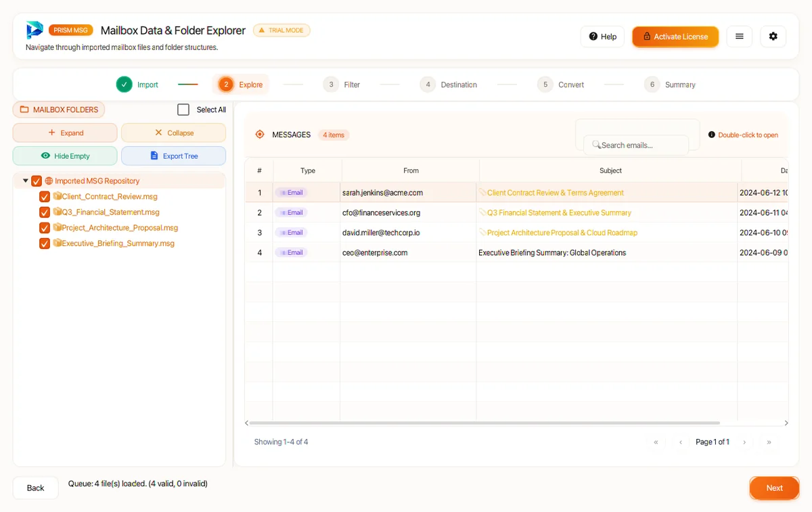Click the Showing 1-4 of 4 text
The height and width of the screenshot is (512, 812).
[281, 442]
